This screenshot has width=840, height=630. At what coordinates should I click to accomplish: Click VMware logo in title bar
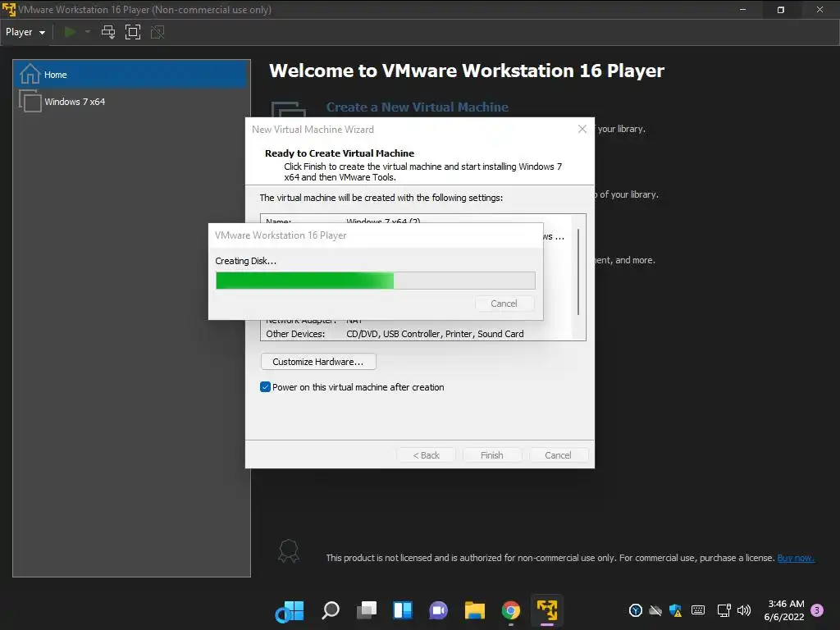click(x=8, y=10)
